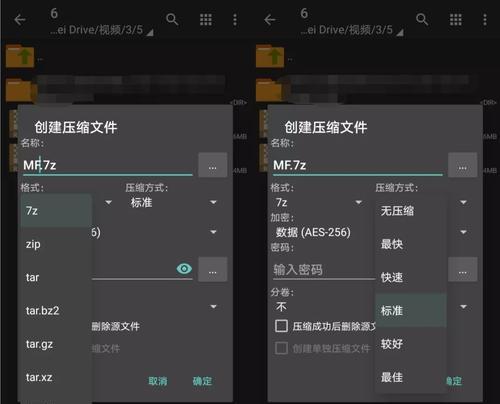Screen dimensions: 500x404
Task: Go back using left screen's arrow
Action: pos(20,20)
